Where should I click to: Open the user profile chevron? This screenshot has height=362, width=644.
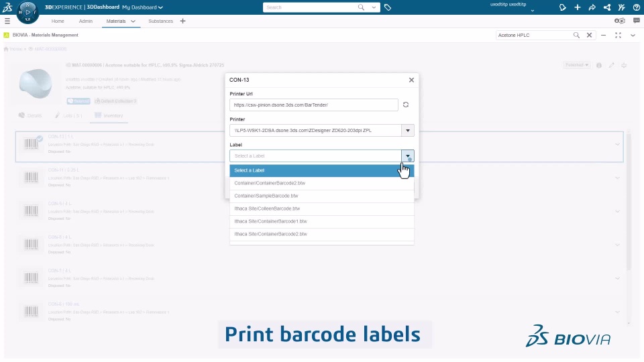point(532,11)
